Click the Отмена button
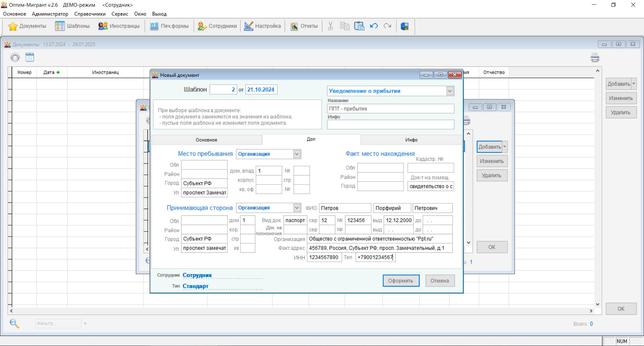The width and height of the screenshot is (644, 346). [440, 281]
